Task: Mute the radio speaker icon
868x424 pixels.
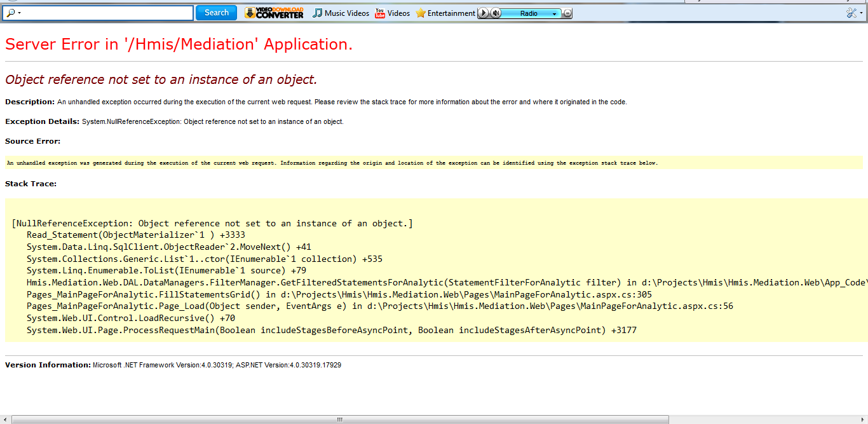Action: coord(496,13)
